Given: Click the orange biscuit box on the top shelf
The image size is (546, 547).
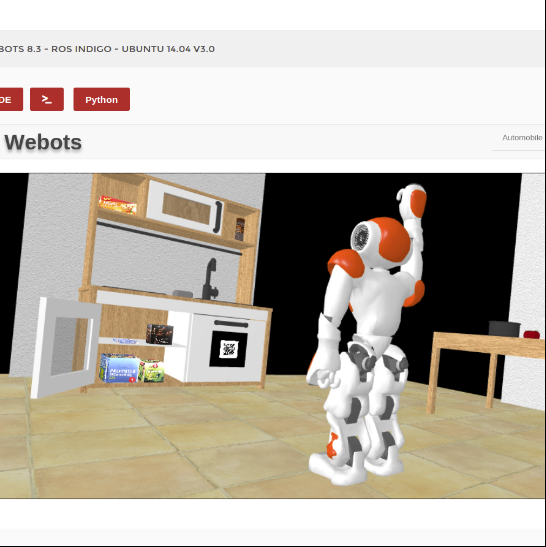Looking at the screenshot, I should pyautogui.click(x=118, y=205).
